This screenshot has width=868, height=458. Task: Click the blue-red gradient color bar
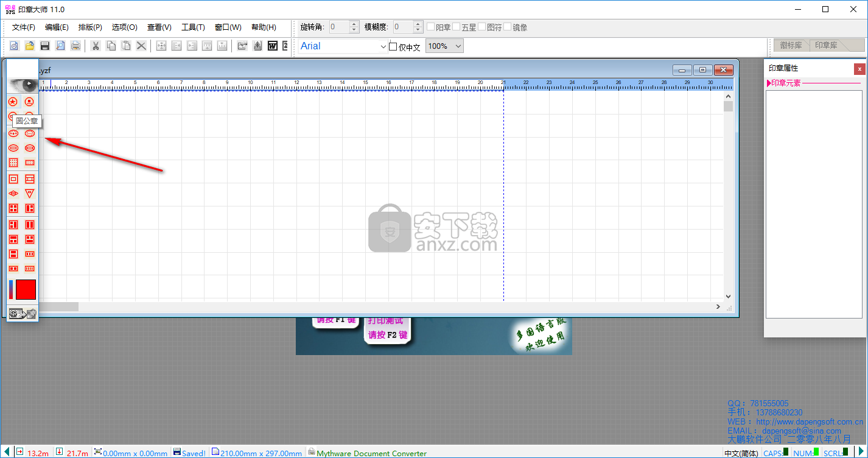pyautogui.click(x=11, y=290)
